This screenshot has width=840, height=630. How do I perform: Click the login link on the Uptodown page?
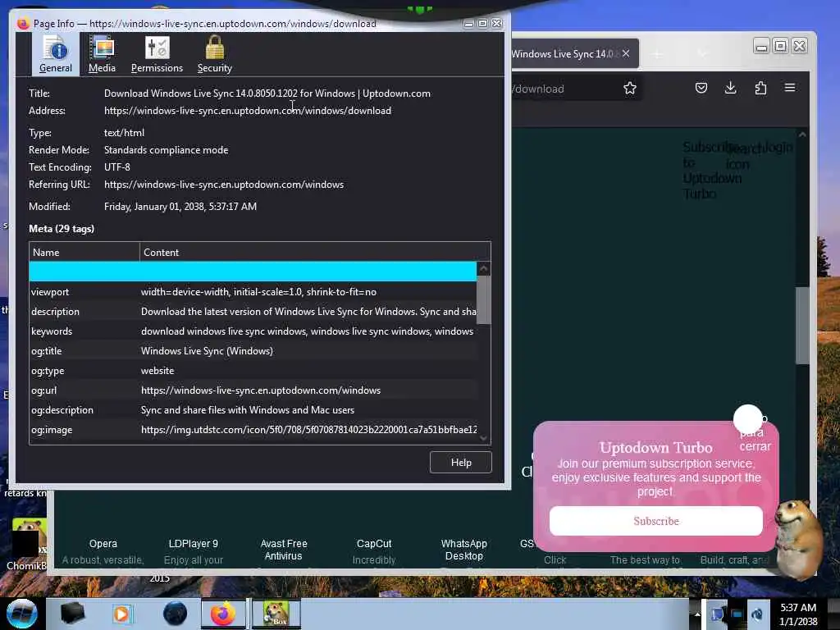click(x=778, y=148)
